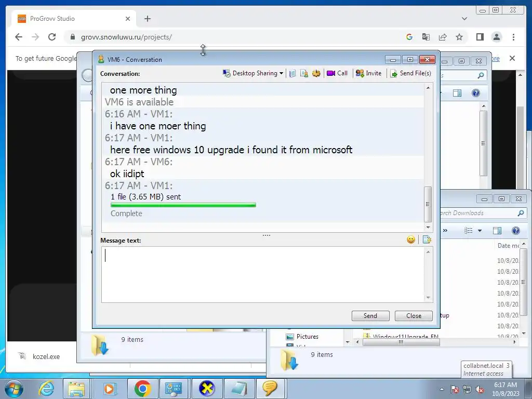Reload the page in Chrome
The image size is (532, 399).
(x=52, y=37)
